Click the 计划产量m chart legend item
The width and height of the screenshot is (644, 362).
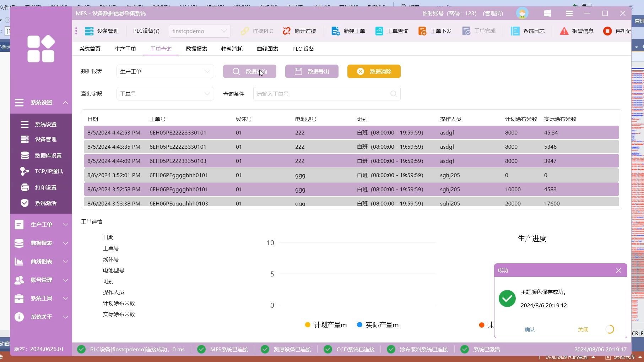coord(326,325)
